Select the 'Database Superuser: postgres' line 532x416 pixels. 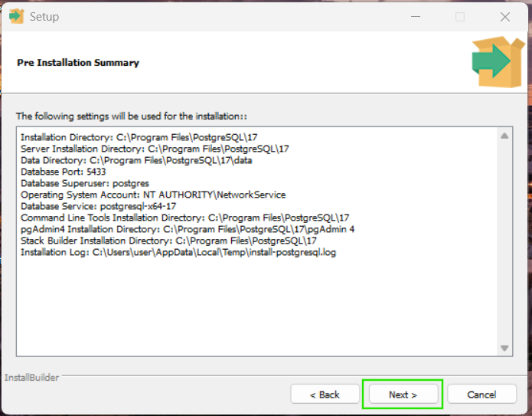point(85,183)
